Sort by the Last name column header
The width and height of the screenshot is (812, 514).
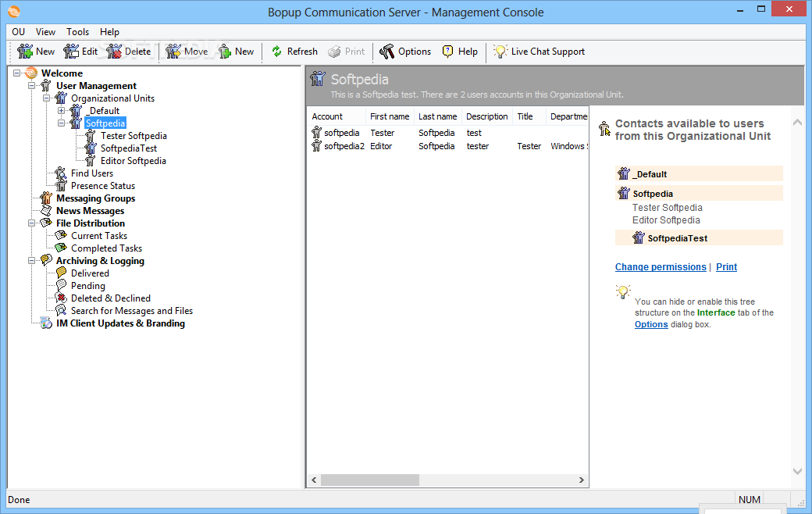coord(437,116)
